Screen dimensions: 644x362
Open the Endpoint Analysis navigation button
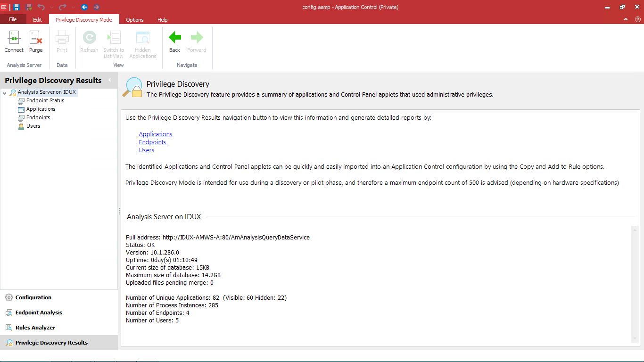click(59, 313)
